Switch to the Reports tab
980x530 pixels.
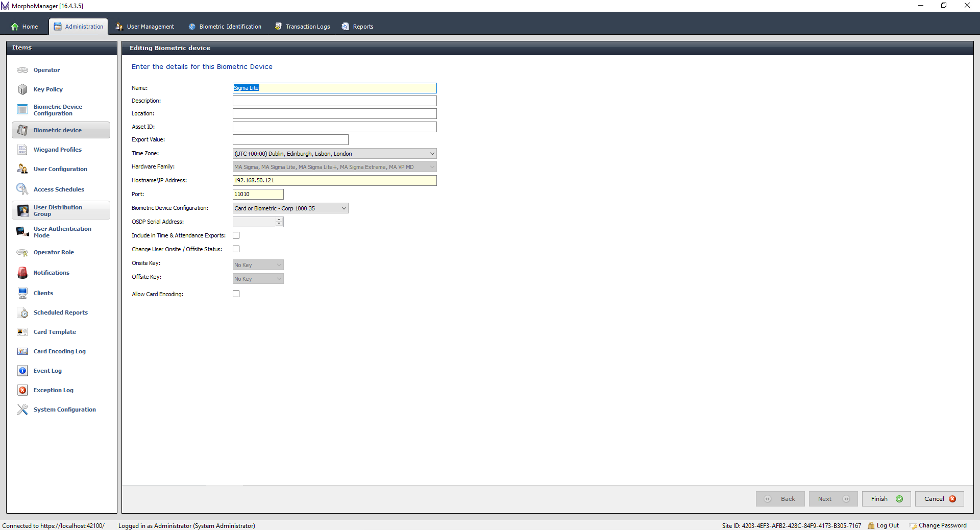point(358,27)
